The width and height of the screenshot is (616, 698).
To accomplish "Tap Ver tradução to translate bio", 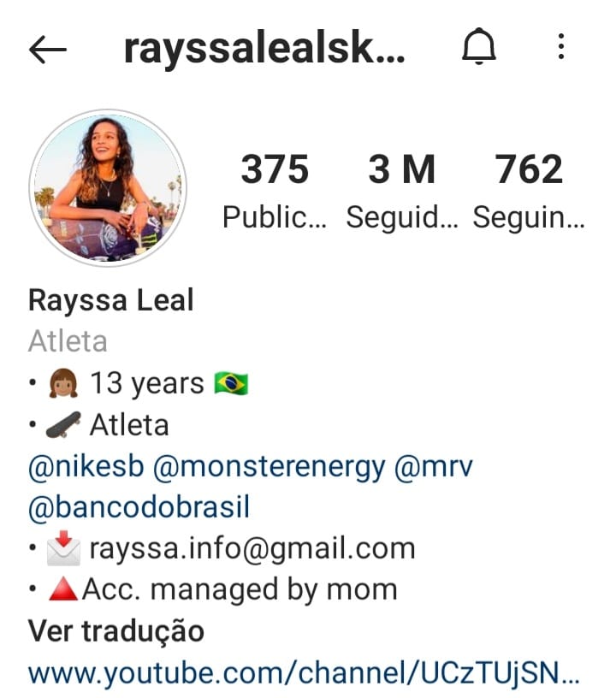I will 116,631.
